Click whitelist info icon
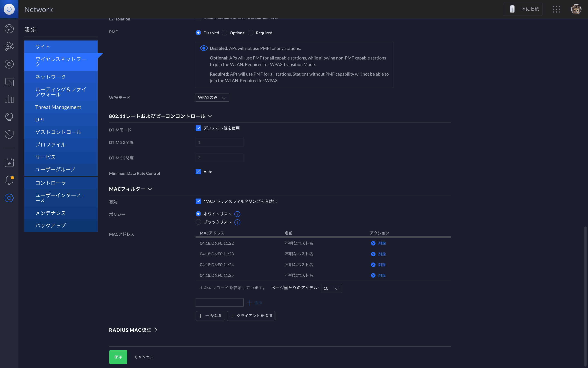 [237, 214]
